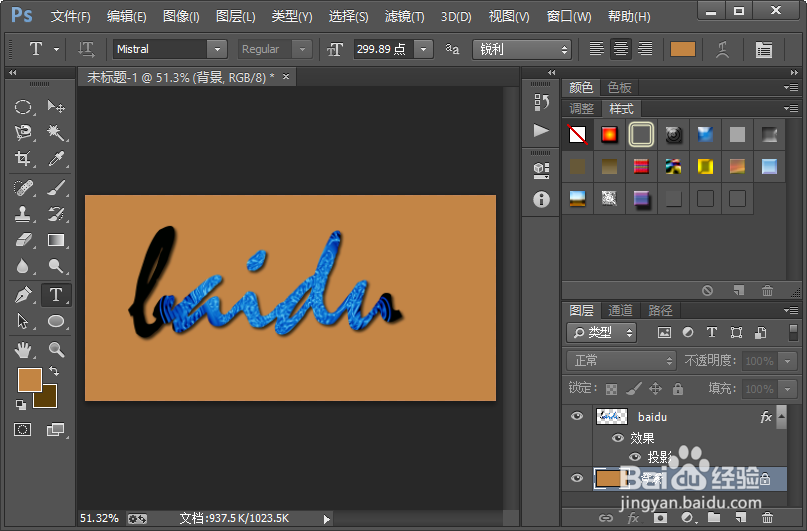Open the tool preset picker arrow

(x=56, y=49)
